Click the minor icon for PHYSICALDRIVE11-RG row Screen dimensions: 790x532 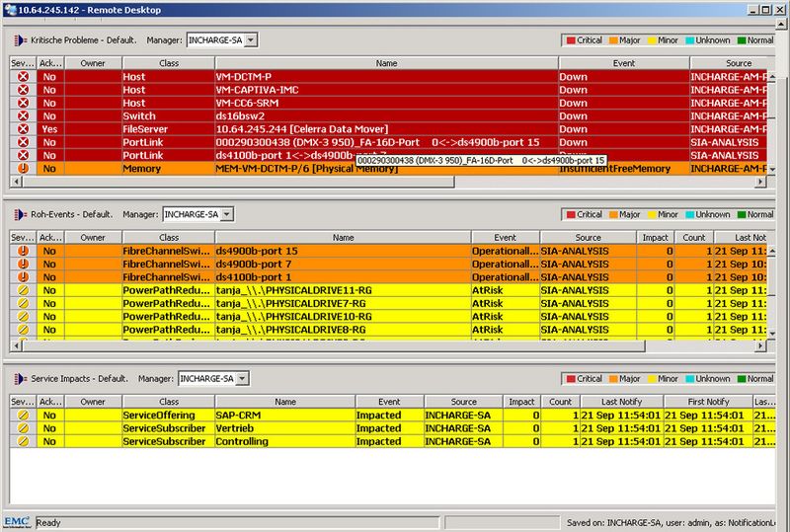coord(23,290)
